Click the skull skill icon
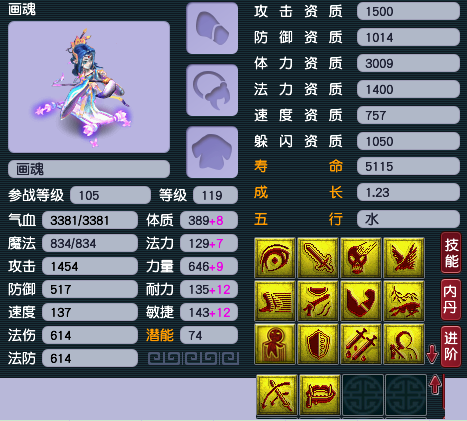This screenshot has height=421, width=467. pyautogui.click(x=361, y=258)
